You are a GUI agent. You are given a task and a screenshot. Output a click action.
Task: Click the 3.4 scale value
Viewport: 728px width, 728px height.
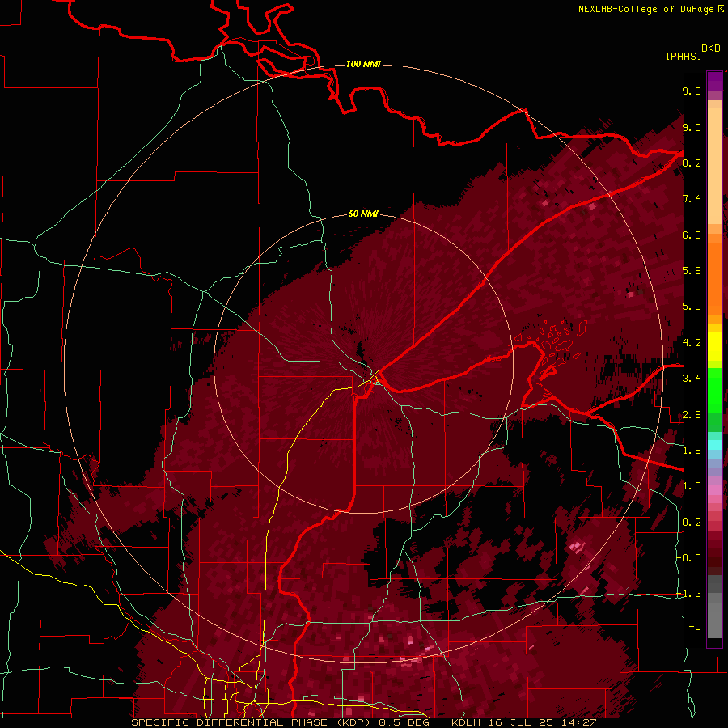pyautogui.click(x=692, y=379)
